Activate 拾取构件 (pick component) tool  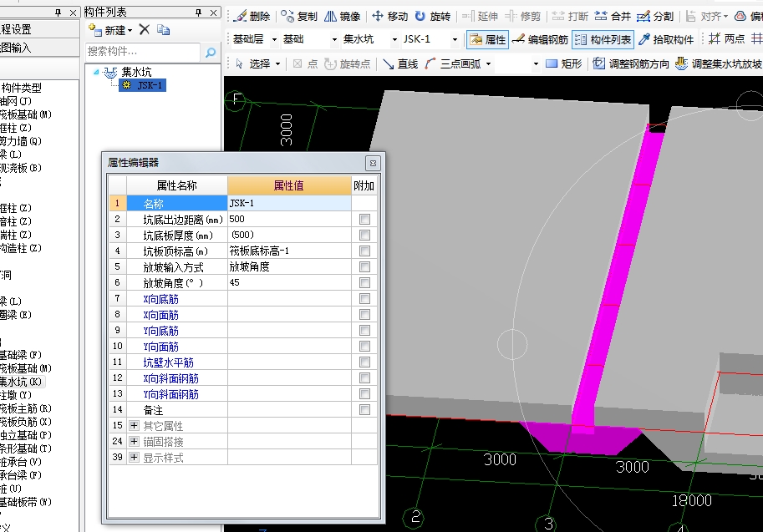point(666,39)
